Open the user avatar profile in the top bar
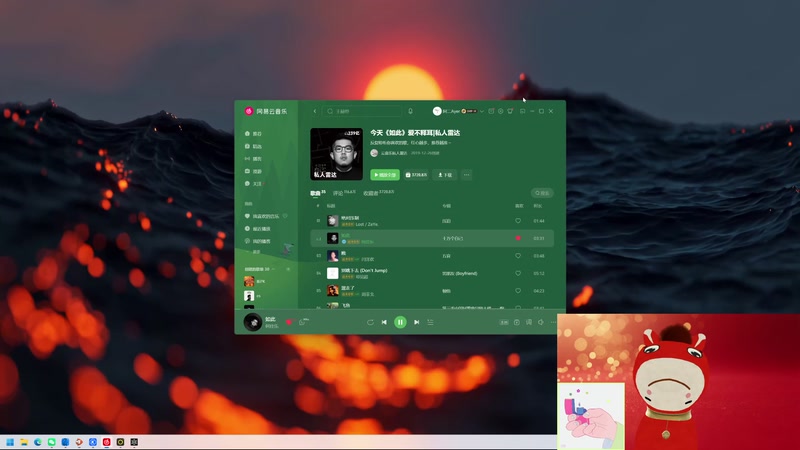This screenshot has width=800, height=450. pos(437,111)
